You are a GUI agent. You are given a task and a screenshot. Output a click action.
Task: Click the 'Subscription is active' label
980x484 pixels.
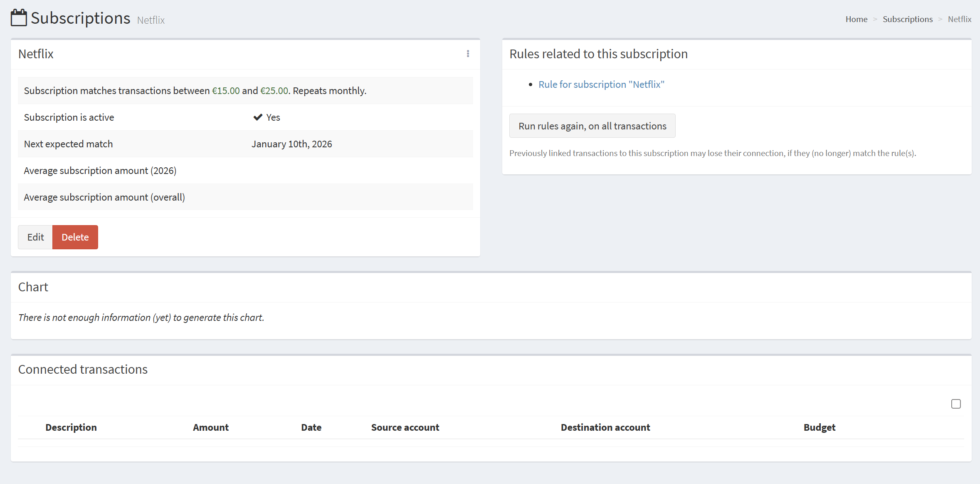pyautogui.click(x=69, y=117)
